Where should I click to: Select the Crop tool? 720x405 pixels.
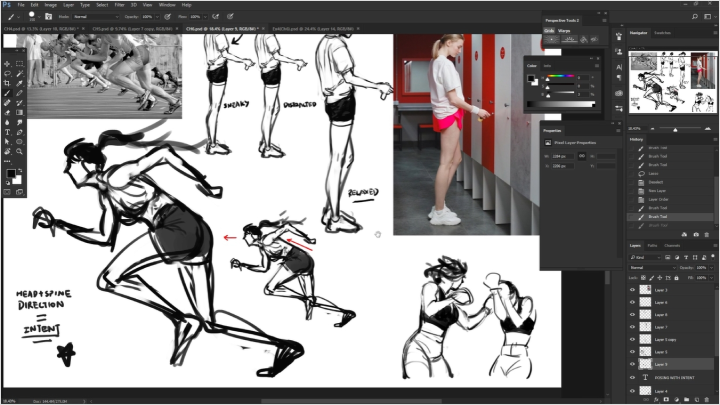tap(7, 83)
